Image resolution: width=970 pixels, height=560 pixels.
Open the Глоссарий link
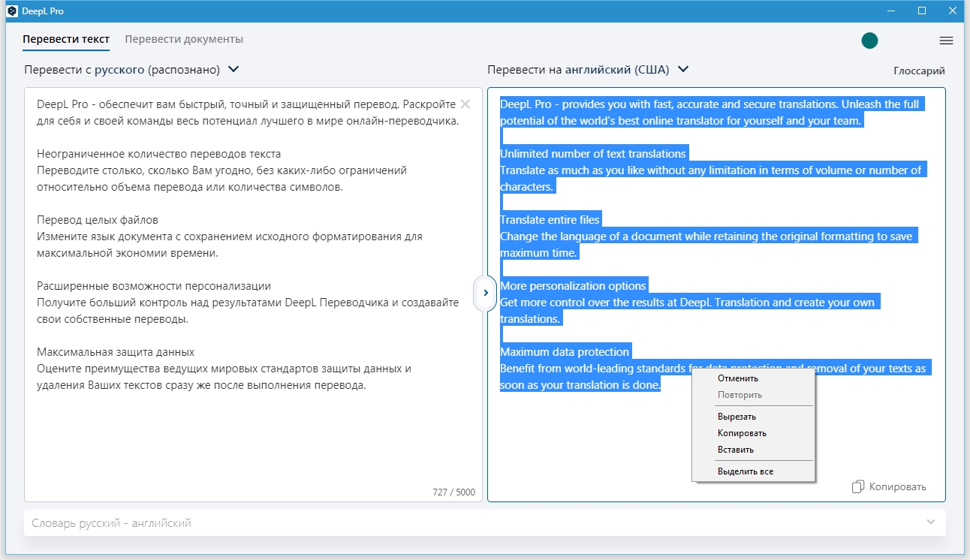tap(919, 71)
